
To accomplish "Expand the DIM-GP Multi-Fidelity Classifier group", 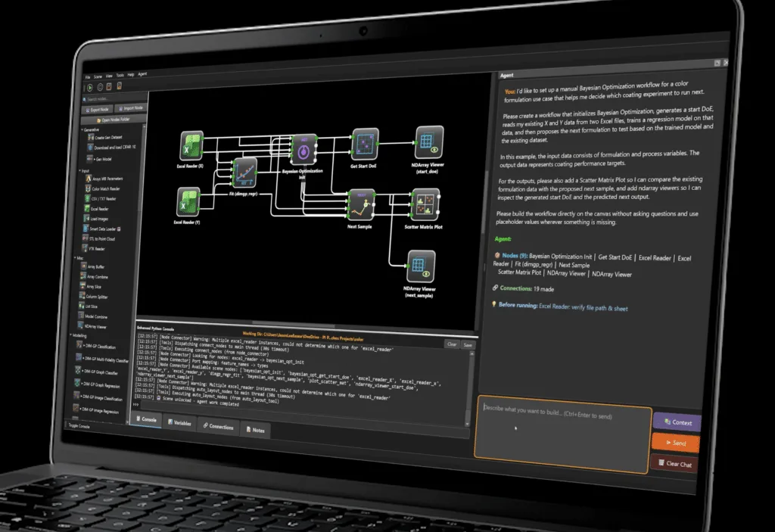I will point(83,358).
